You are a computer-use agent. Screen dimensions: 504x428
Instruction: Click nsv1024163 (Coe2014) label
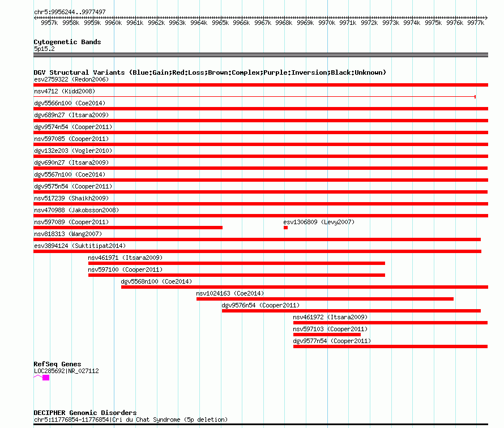coord(230,293)
